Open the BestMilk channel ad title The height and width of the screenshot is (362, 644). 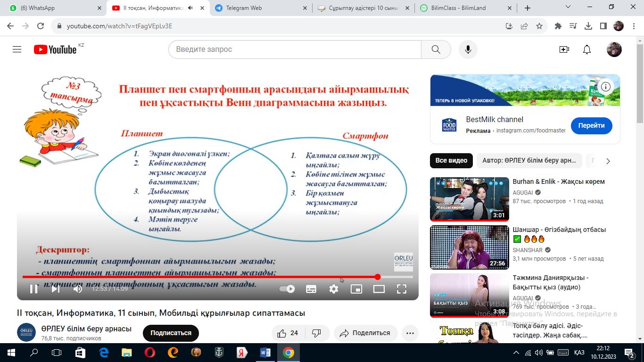(495, 120)
